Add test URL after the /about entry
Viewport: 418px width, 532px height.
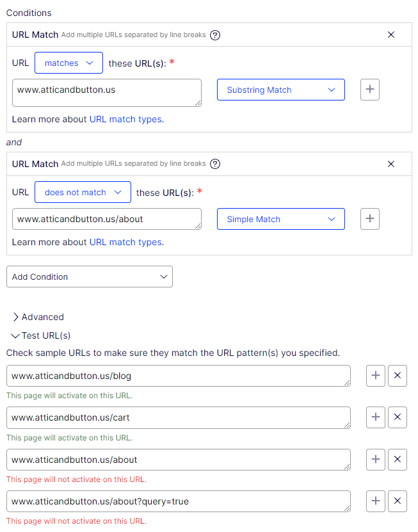pos(376,460)
